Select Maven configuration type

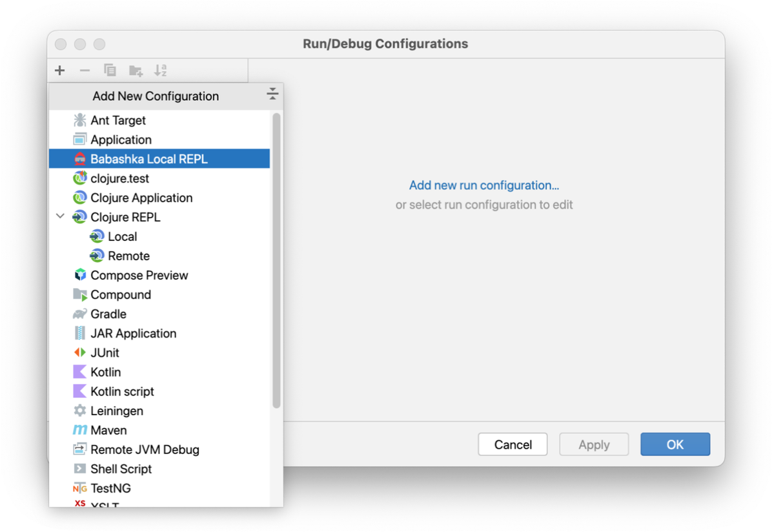159,430
